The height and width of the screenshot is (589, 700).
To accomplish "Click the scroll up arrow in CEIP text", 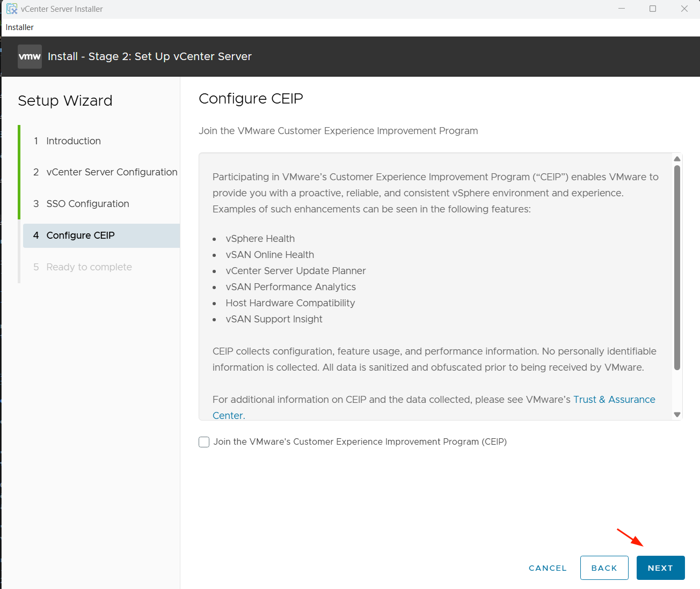I will pyautogui.click(x=677, y=159).
